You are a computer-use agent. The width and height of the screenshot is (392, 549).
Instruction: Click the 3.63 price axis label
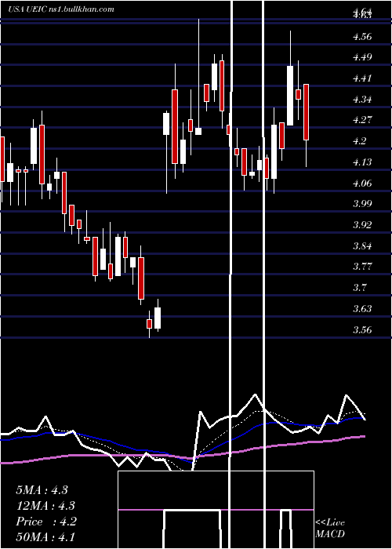coord(362,309)
